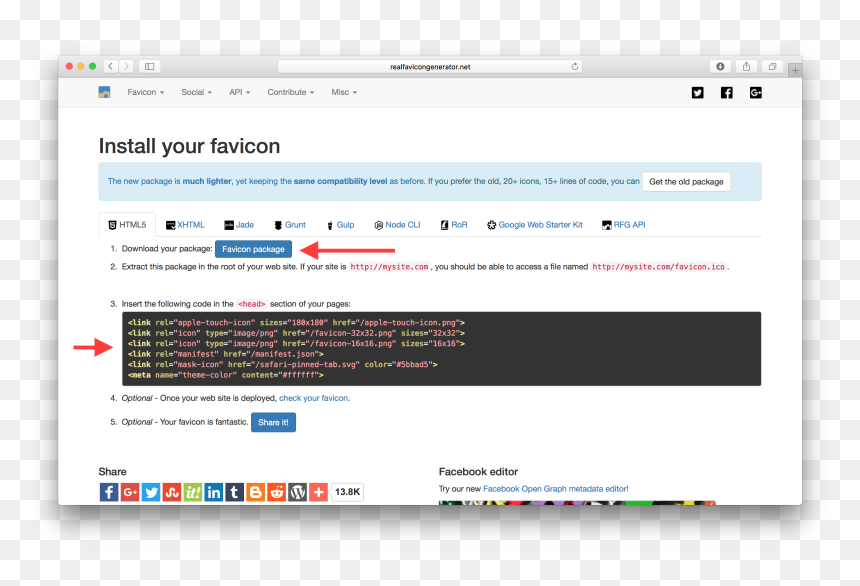The height and width of the screenshot is (586, 860).
Task: Switch to the Gulp tab
Action: click(340, 225)
